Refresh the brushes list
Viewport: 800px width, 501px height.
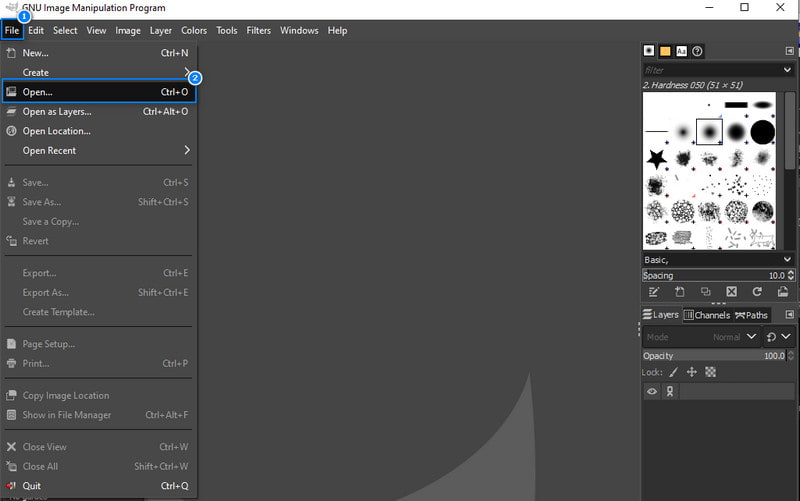click(x=757, y=292)
